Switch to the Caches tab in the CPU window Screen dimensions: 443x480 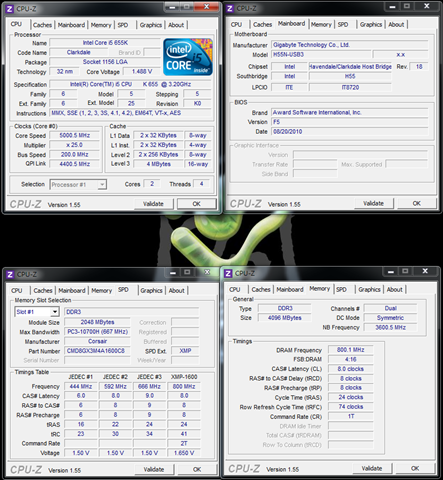coord(42,25)
